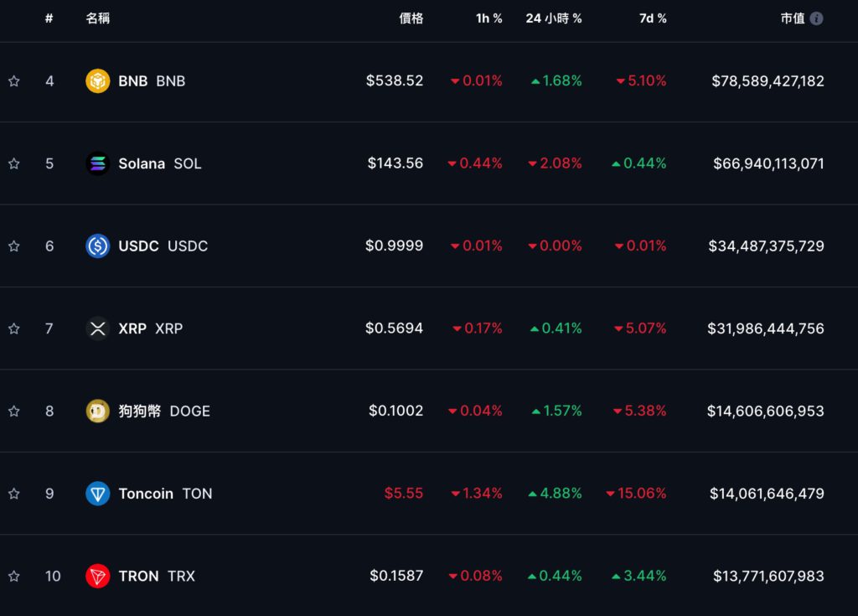Sort by the 7d % column header
This screenshot has width=858, height=616.
click(x=653, y=18)
